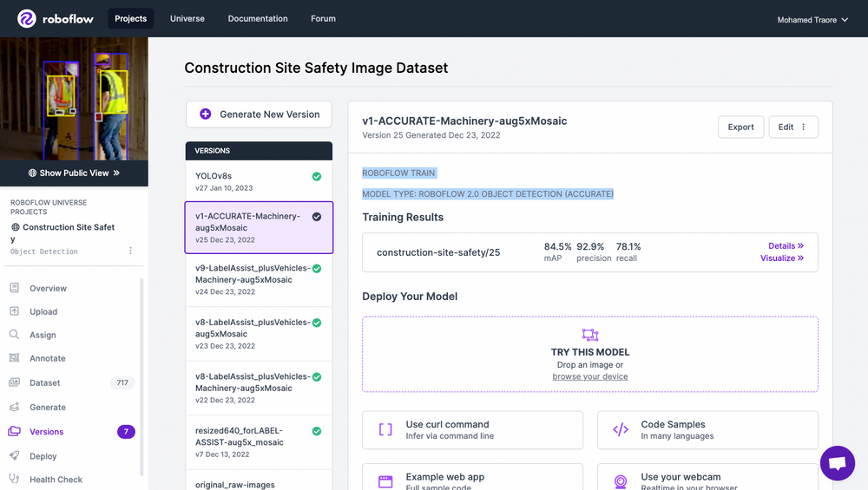Click the Health Check stethoscope icon
The width and height of the screenshot is (868, 490).
pyautogui.click(x=15, y=479)
